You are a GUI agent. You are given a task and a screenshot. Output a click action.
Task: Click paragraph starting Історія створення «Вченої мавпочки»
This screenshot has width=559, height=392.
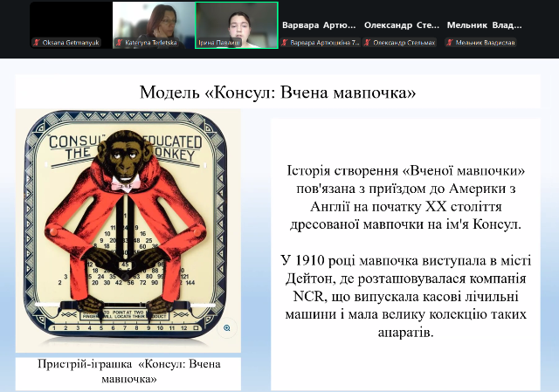[405, 197]
